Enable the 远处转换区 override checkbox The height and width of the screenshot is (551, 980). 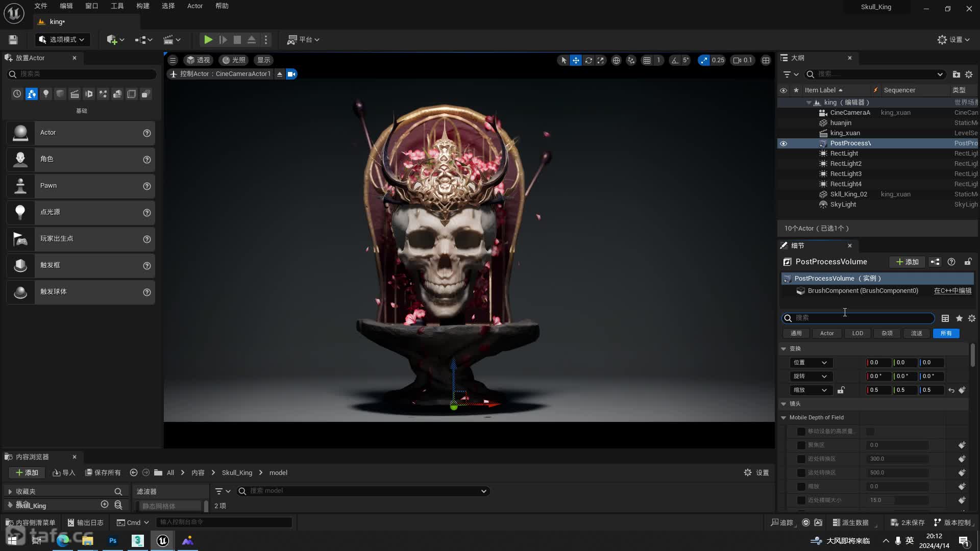[x=801, y=473]
